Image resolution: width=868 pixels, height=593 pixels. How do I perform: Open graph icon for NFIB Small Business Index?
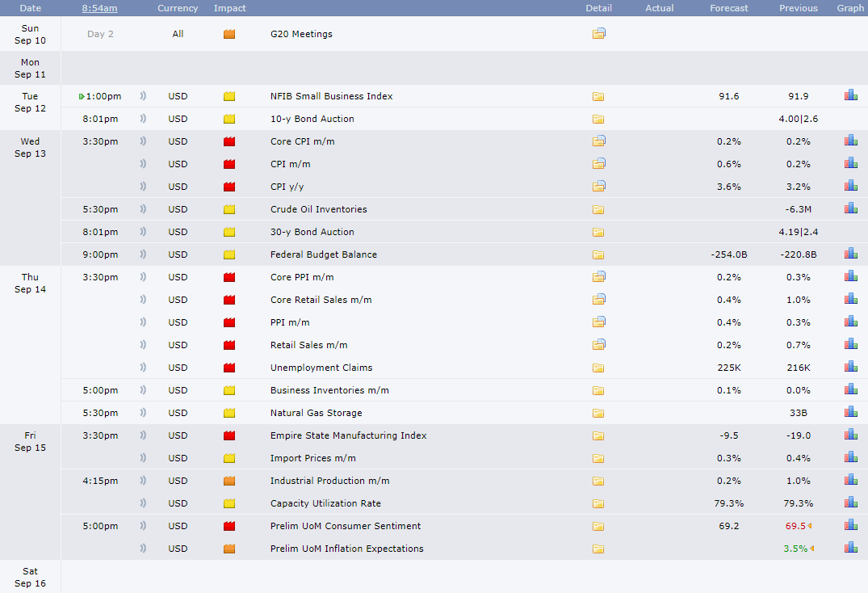pyautogui.click(x=851, y=96)
